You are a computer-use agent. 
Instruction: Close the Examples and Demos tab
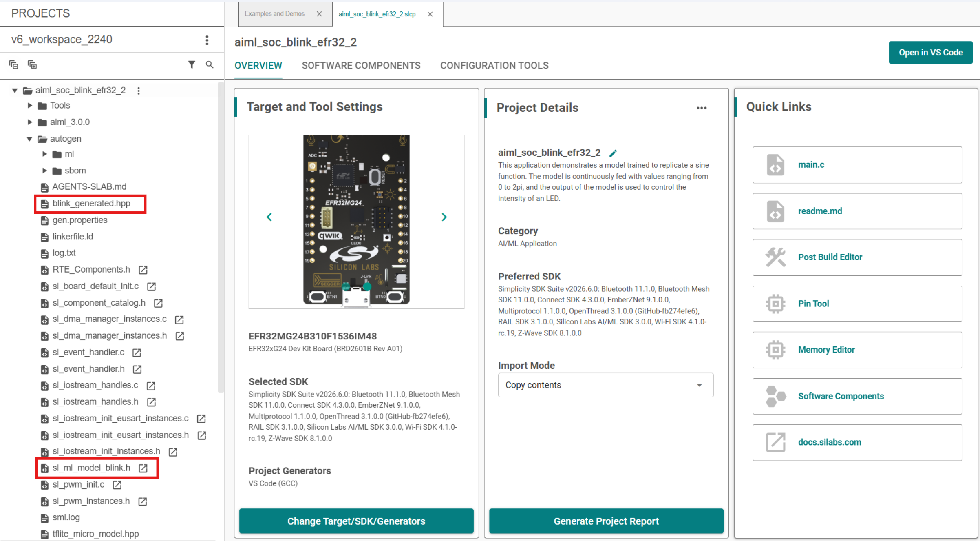pyautogui.click(x=319, y=14)
